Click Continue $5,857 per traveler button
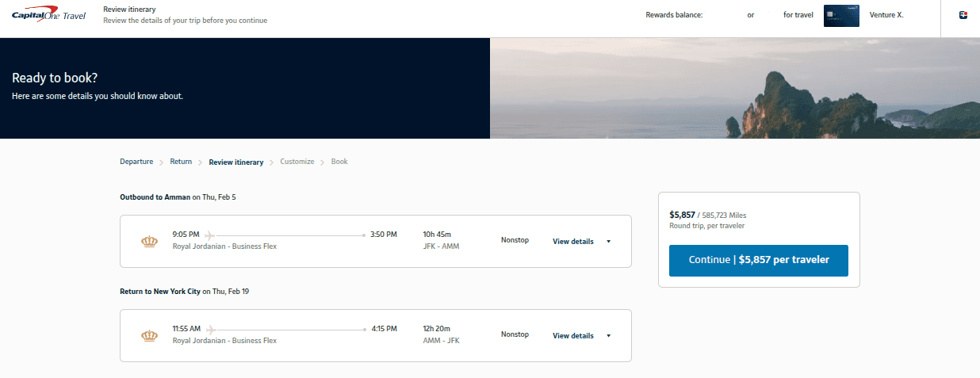 [759, 260]
